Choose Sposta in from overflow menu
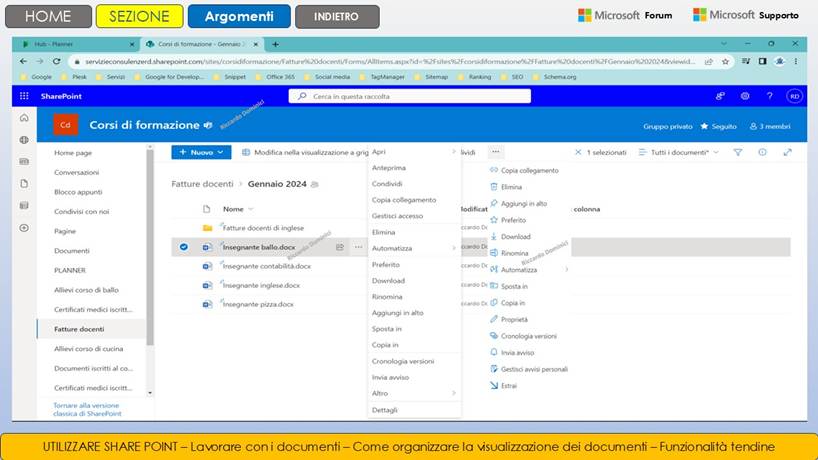 click(509, 286)
